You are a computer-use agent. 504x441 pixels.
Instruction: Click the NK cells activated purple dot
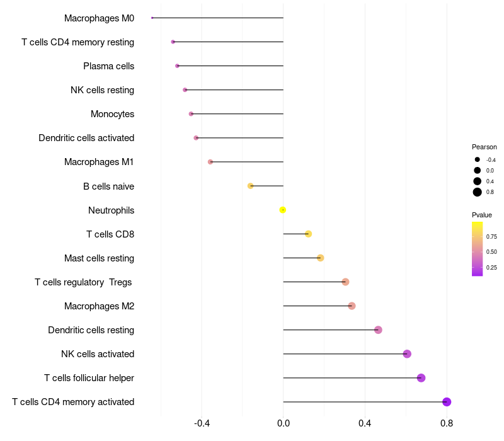click(x=407, y=354)
